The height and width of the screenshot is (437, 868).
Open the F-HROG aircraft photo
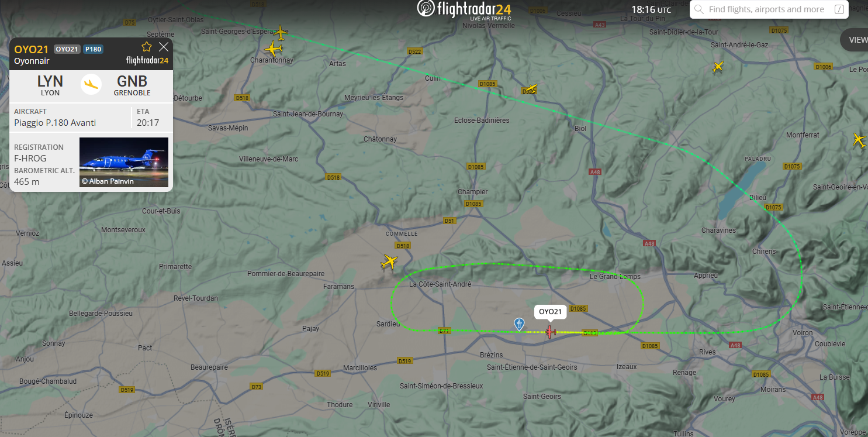[124, 163]
